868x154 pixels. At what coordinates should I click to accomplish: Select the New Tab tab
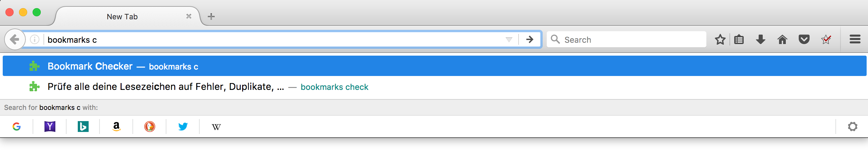[122, 17]
